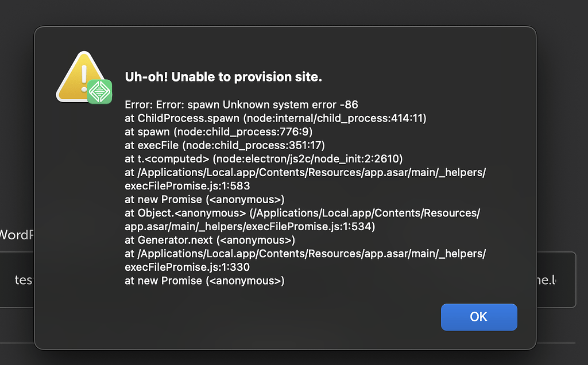Screen dimensions: 588x365
Task: Click the 'node:child_process:776:9' stack entry
Action: point(219,131)
